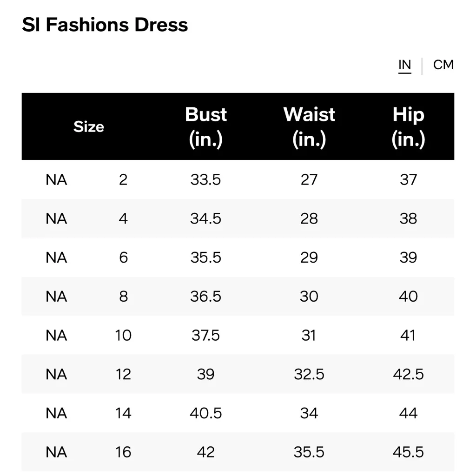Select the IN unit option

404,65
